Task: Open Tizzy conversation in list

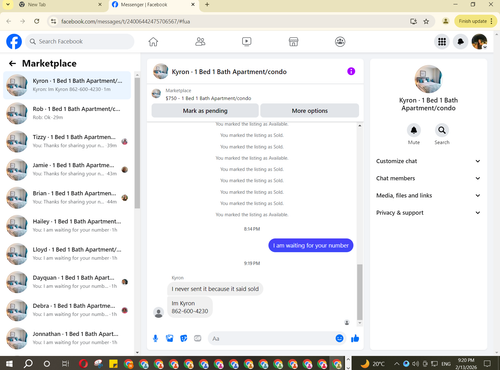Action: 67,141
